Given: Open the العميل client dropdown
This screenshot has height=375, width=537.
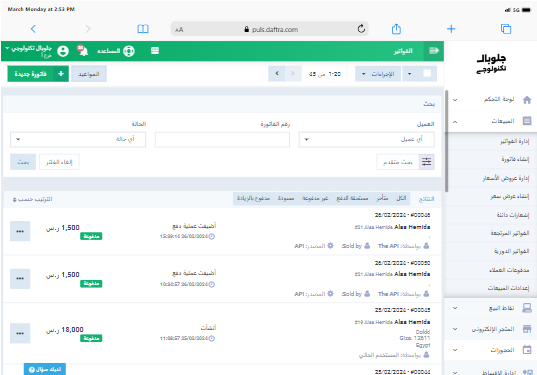Looking at the screenshot, I should point(366,139).
